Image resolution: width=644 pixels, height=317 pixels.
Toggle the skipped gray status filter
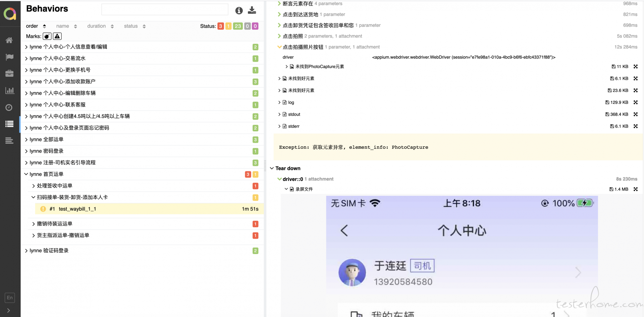[x=248, y=26]
